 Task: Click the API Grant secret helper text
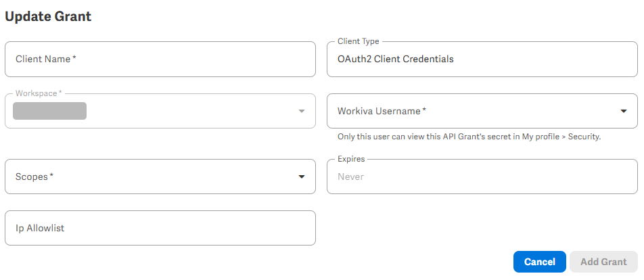[x=469, y=137]
